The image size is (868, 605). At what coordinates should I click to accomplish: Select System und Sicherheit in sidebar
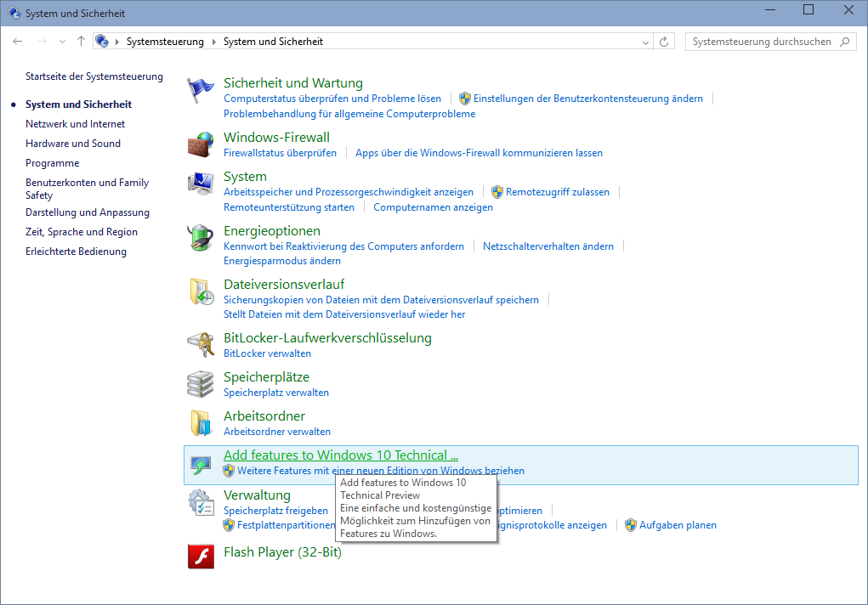[x=78, y=105]
